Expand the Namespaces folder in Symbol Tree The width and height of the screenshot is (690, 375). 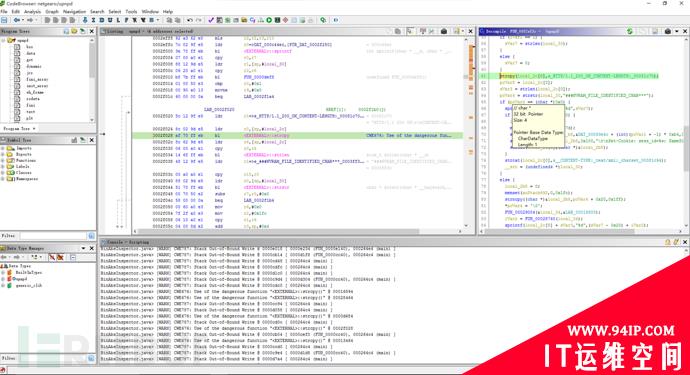tap(3, 179)
